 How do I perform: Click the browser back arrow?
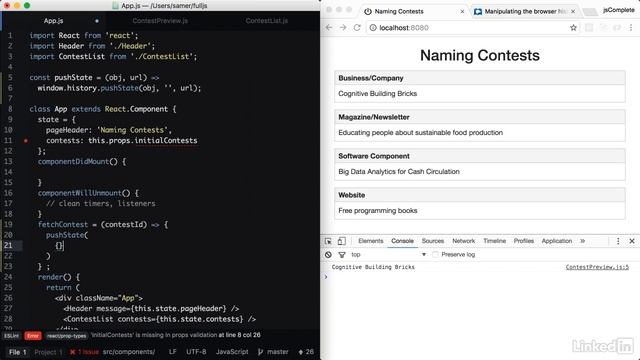329,27
